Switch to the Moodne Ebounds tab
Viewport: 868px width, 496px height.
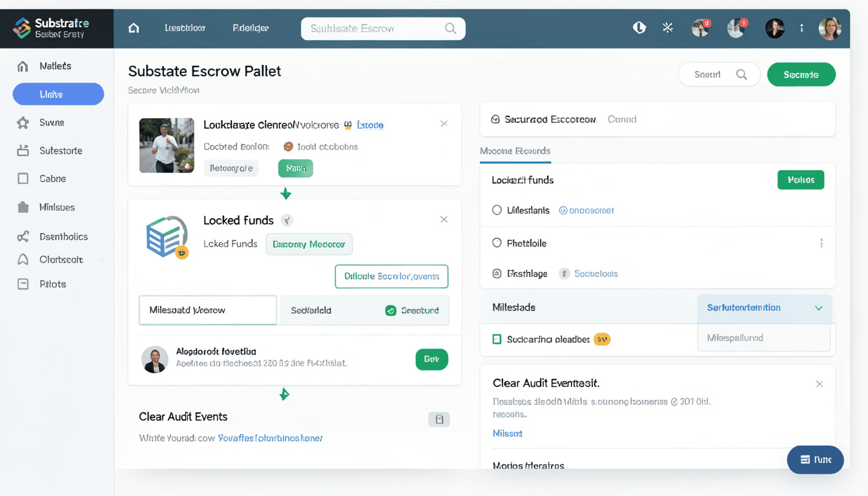tap(515, 151)
